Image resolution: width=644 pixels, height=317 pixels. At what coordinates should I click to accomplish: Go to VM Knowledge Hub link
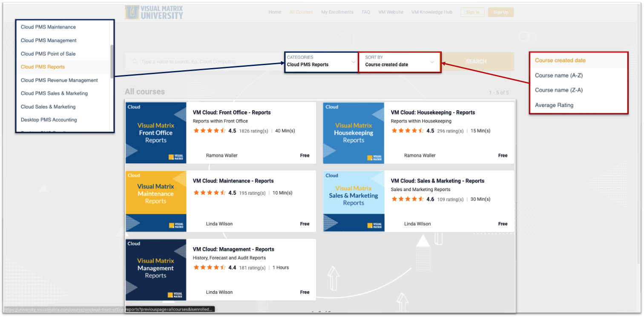[x=432, y=12]
